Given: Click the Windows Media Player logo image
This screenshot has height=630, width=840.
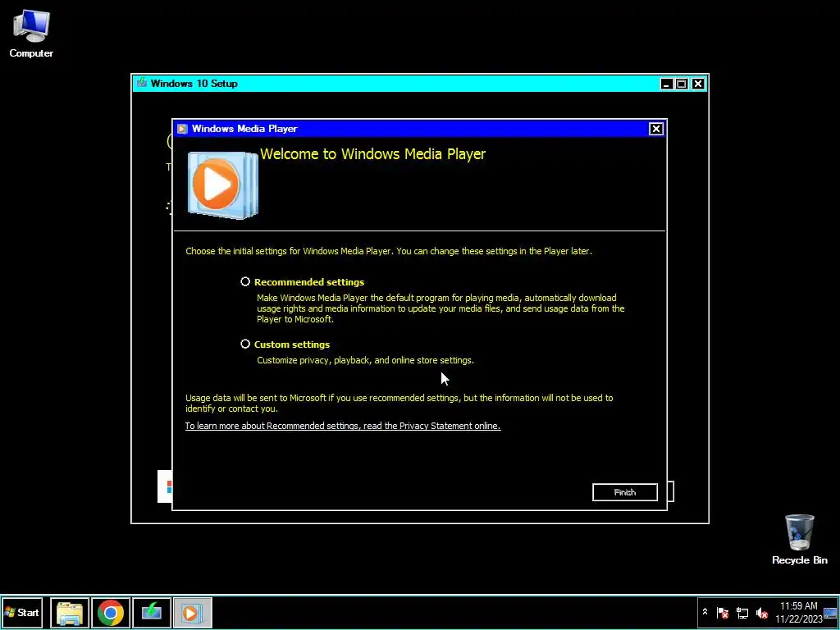Looking at the screenshot, I should (x=223, y=185).
